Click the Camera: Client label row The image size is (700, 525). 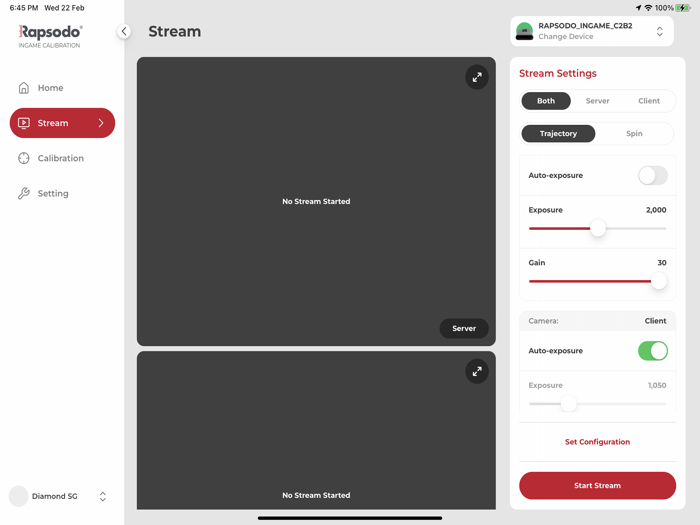click(597, 321)
